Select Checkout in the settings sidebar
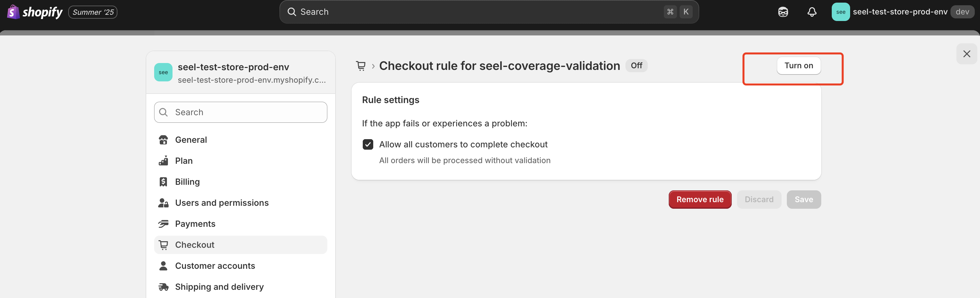The width and height of the screenshot is (980, 298). coord(194,245)
